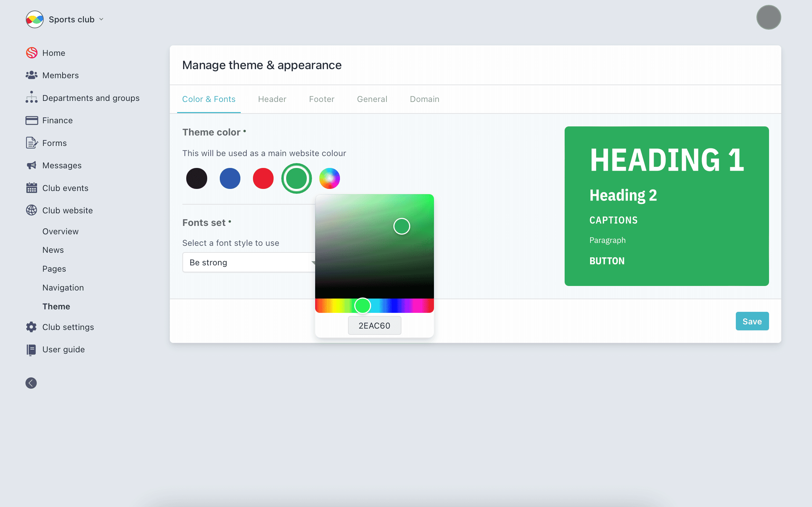Image resolution: width=812 pixels, height=507 pixels.
Task: Click the User guide book icon
Action: click(x=31, y=350)
